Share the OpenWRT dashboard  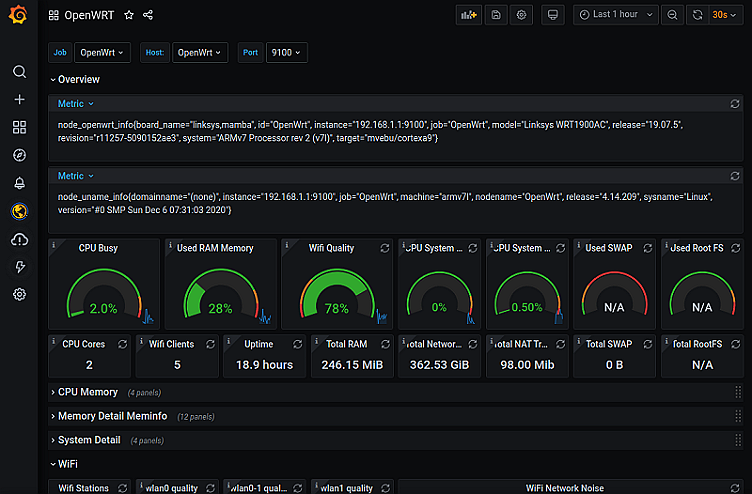148,15
